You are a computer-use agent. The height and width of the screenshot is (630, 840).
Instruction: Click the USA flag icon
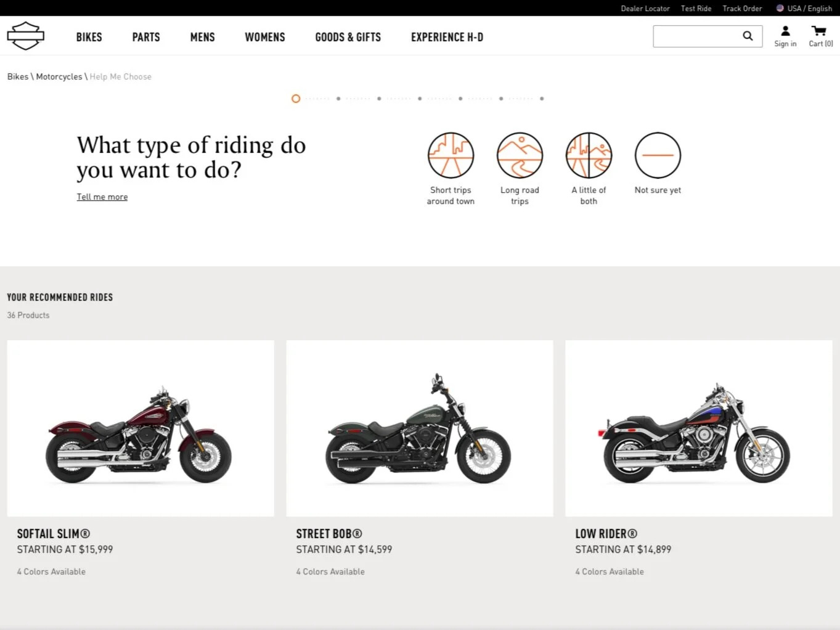point(780,8)
